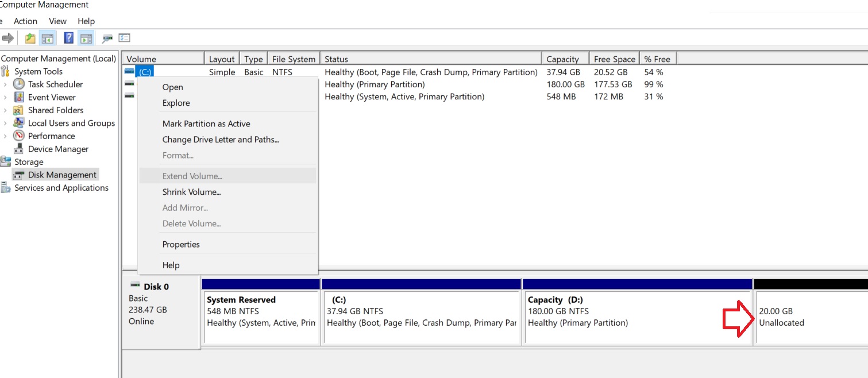This screenshot has width=868, height=378.
Task: Click the Disk Management drive icon
Action: [19, 175]
